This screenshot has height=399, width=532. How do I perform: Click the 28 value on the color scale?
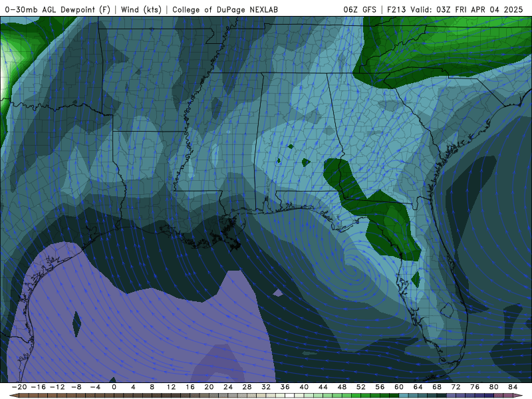point(247,387)
